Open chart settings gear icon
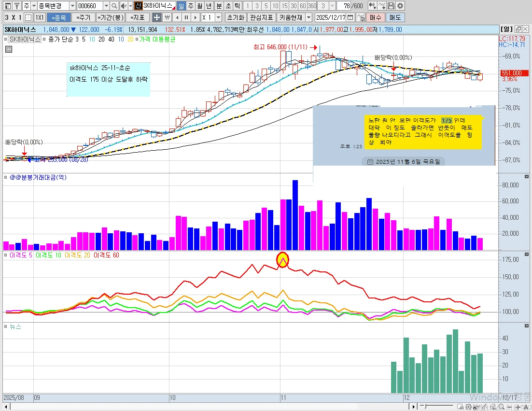 [x=400, y=6]
